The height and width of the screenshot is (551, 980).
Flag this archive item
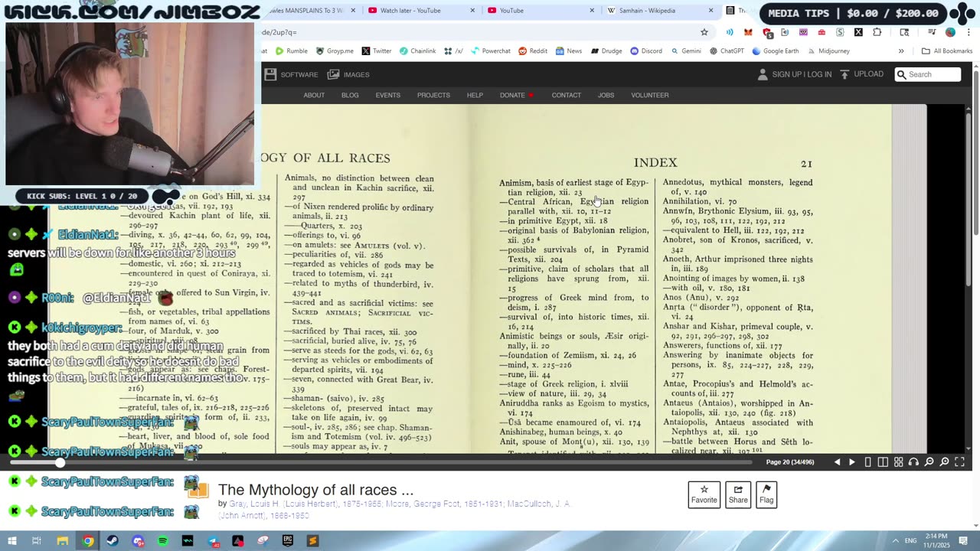tap(766, 494)
